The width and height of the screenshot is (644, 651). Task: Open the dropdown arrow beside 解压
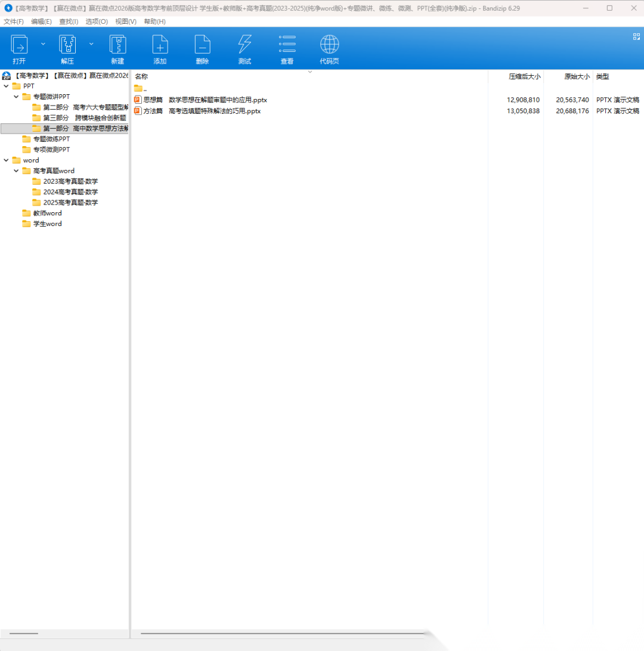coord(91,44)
